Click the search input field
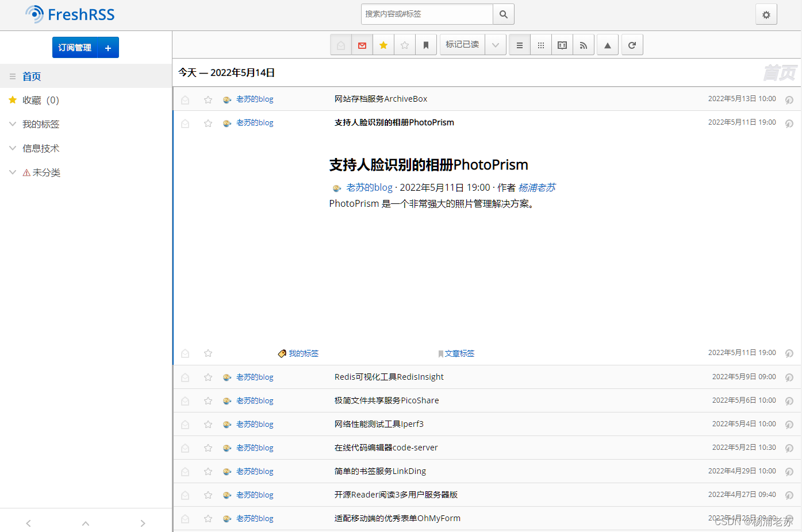 pyautogui.click(x=427, y=14)
